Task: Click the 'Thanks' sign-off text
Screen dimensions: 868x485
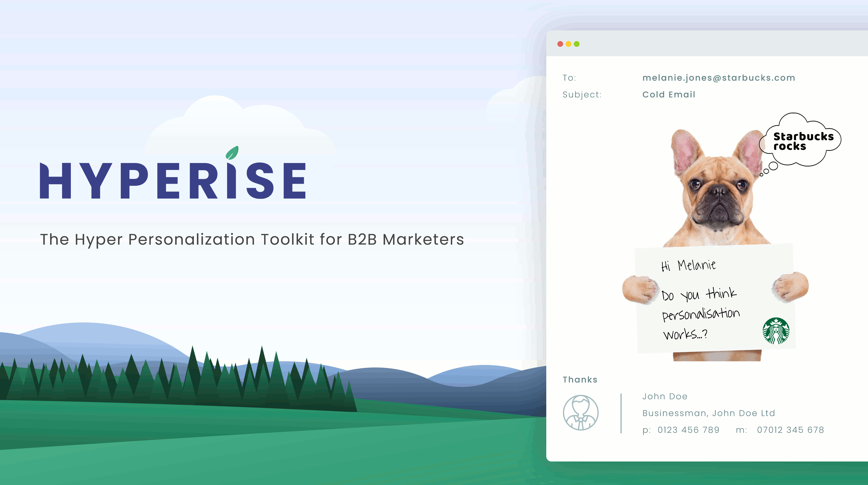Action: (x=580, y=380)
